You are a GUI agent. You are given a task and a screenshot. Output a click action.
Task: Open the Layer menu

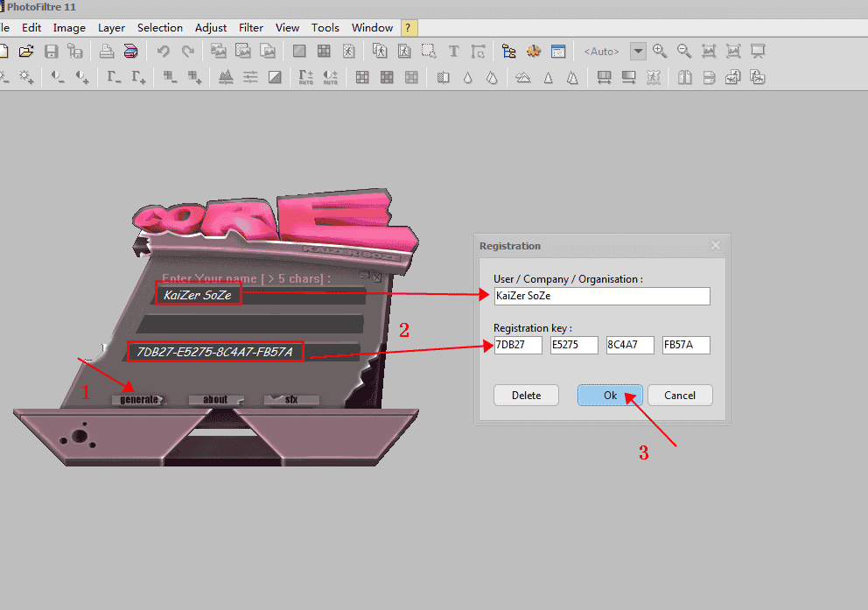111,28
